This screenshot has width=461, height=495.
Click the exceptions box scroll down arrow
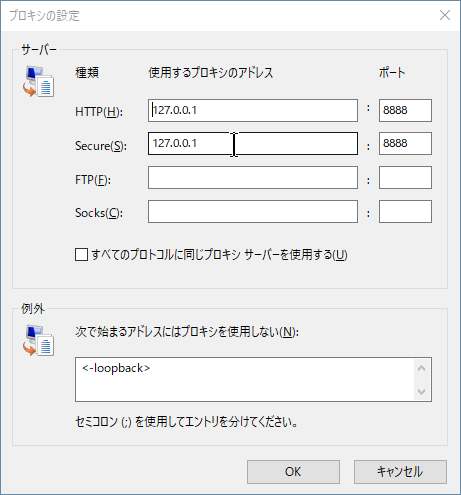click(x=421, y=391)
